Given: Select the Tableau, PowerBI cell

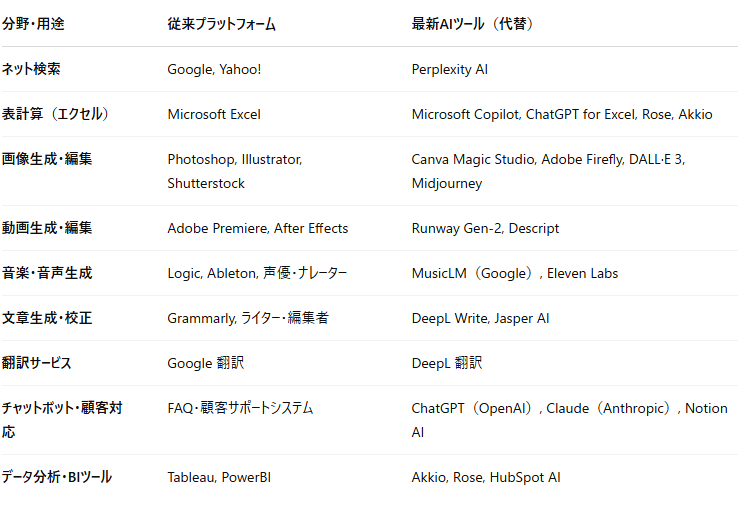Looking at the screenshot, I should coord(218,477).
